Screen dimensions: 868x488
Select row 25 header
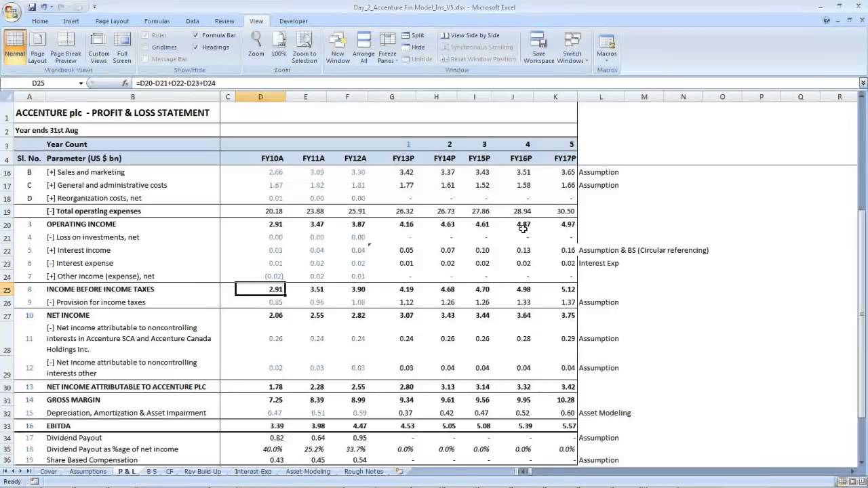point(7,289)
